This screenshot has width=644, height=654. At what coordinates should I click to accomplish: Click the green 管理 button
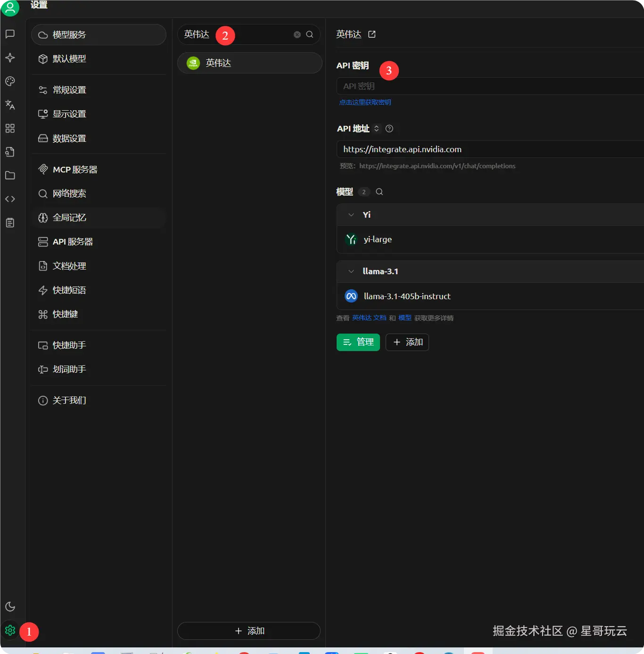pyautogui.click(x=358, y=342)
